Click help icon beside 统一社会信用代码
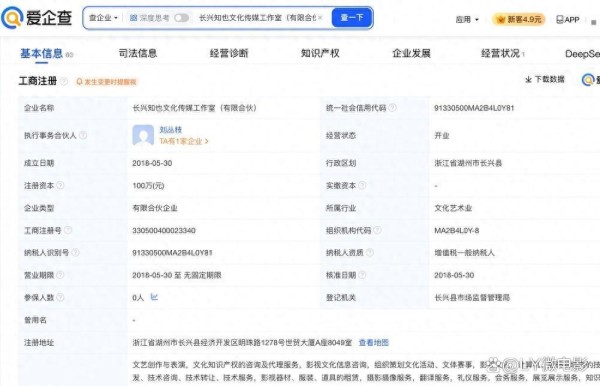The height and width of the screenshot is (386, 600). pos(392,108)
